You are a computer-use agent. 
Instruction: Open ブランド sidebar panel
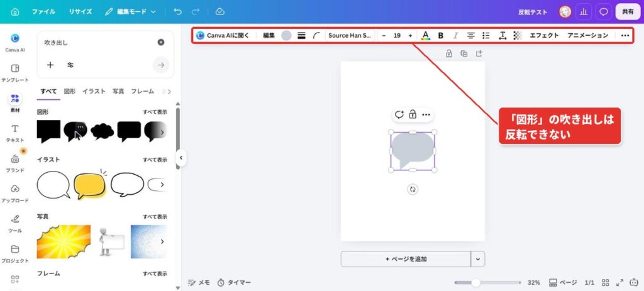pos(15,163)
